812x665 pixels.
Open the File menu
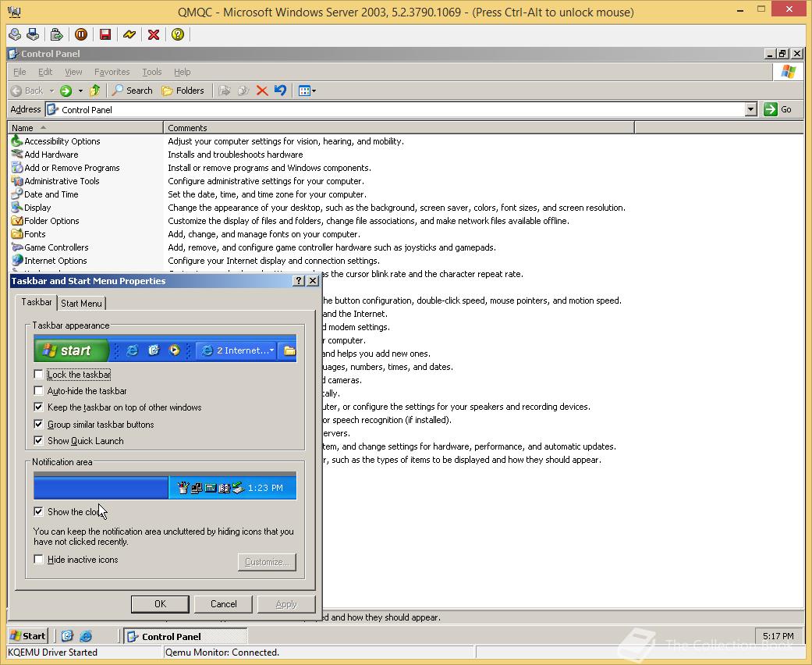[20, 72]
